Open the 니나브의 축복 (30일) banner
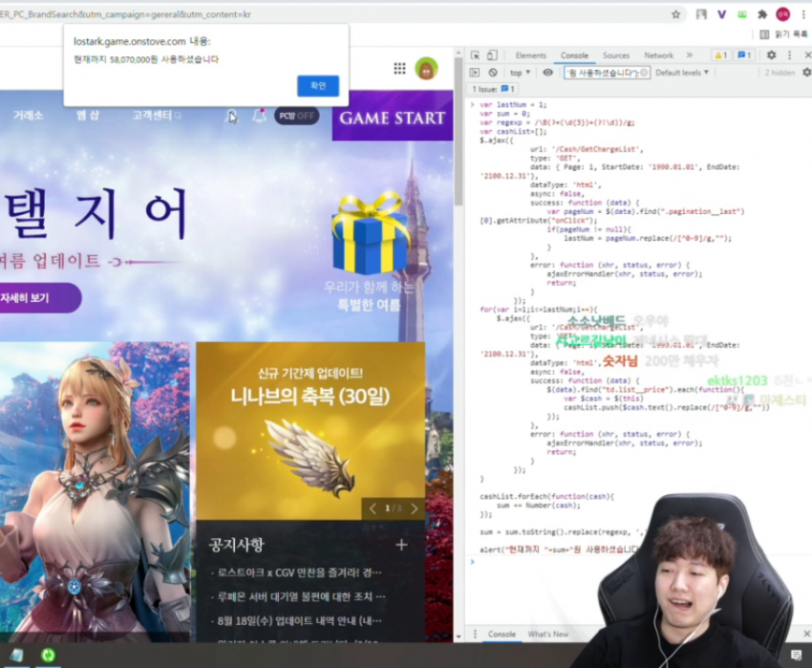Image resolution: width=812 pixels, height=668 pixels. pos(310,430)
